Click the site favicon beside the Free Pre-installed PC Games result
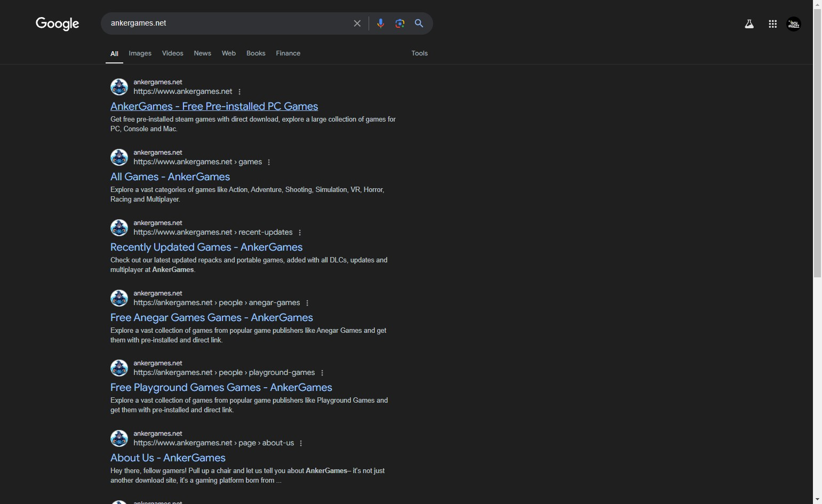Screen dimensions: 822x504 [x=119, y=87]
